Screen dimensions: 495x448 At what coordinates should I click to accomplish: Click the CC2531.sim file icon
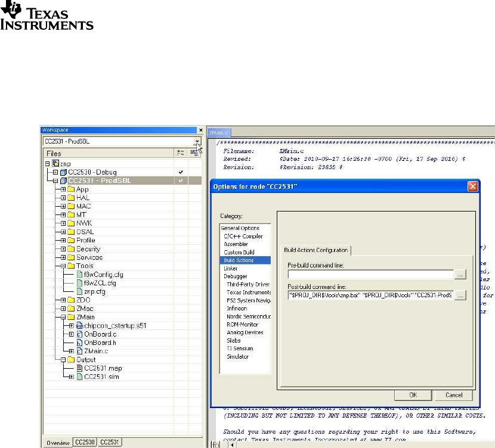[x=79, y=377]
